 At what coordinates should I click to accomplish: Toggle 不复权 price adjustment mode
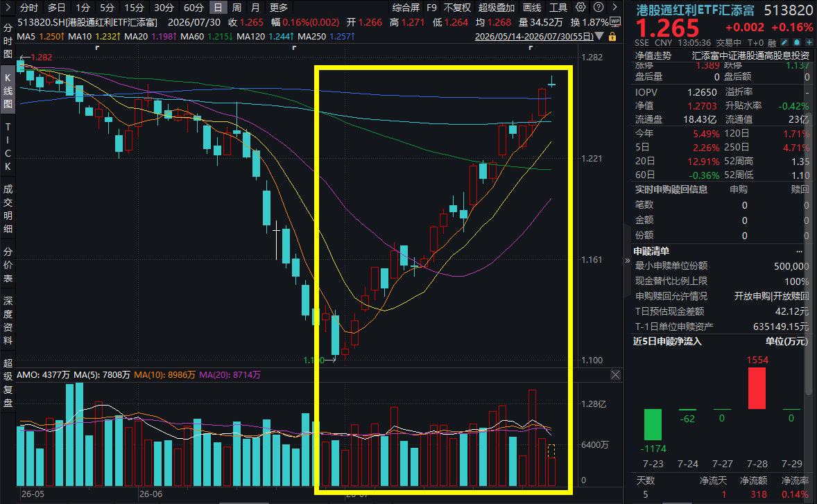click(x=457, y=8)
